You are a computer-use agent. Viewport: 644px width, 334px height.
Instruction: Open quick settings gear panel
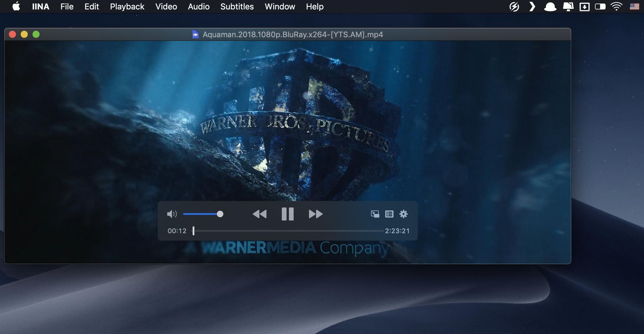pyautogui.click(x=403, y=214)
